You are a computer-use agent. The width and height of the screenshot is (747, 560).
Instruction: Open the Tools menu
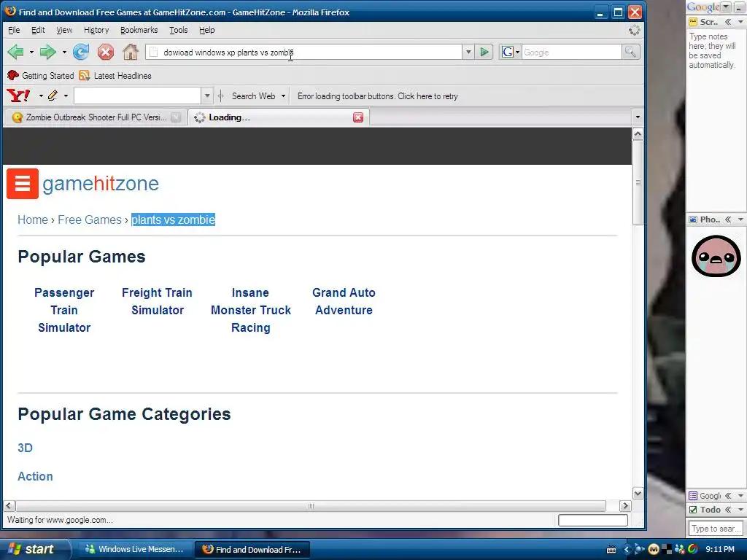[x=178, y=30]
